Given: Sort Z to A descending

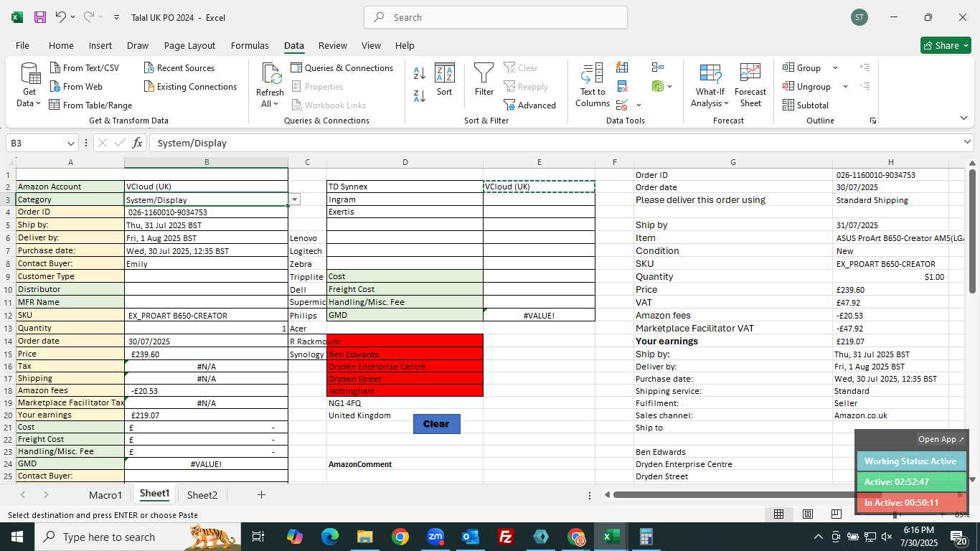Looking at the screenshot, I should pos(420,95).
